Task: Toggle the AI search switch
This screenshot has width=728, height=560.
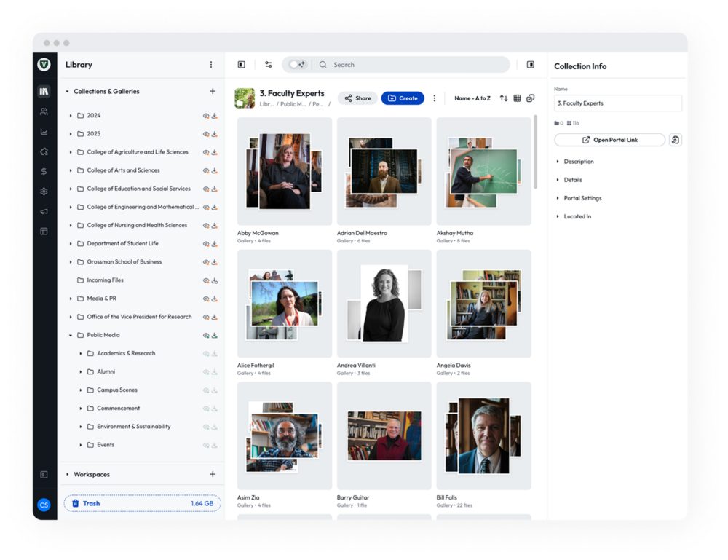Action: [297, 65]
